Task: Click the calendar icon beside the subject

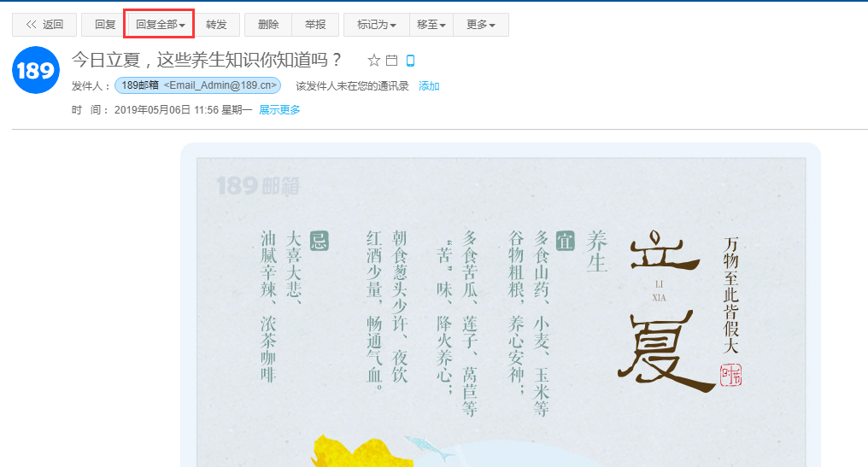Action: click(x=392, y=61)
